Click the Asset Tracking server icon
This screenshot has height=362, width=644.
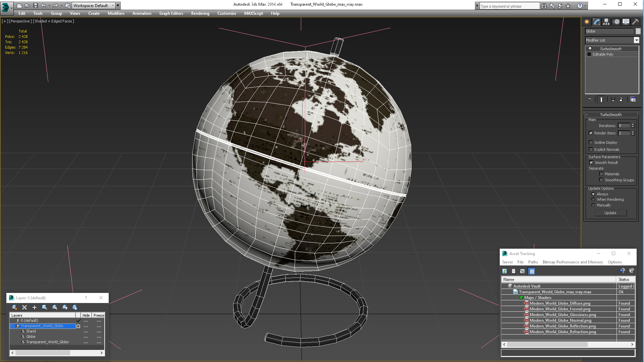pyautogui.click(x=505, y=271)
